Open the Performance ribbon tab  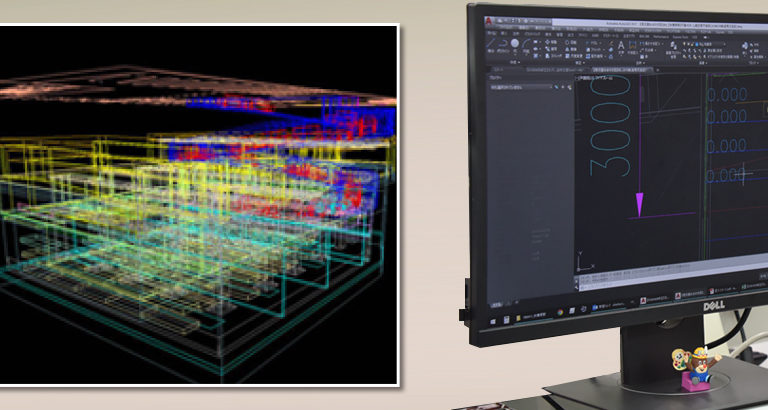click(660, 37)
